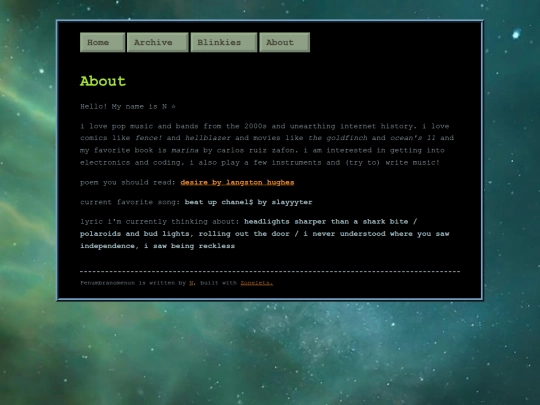This screenshot has width=540, height=405.
Task: Follow the 'N' author link in footer
Action: [x=191, y=283]
